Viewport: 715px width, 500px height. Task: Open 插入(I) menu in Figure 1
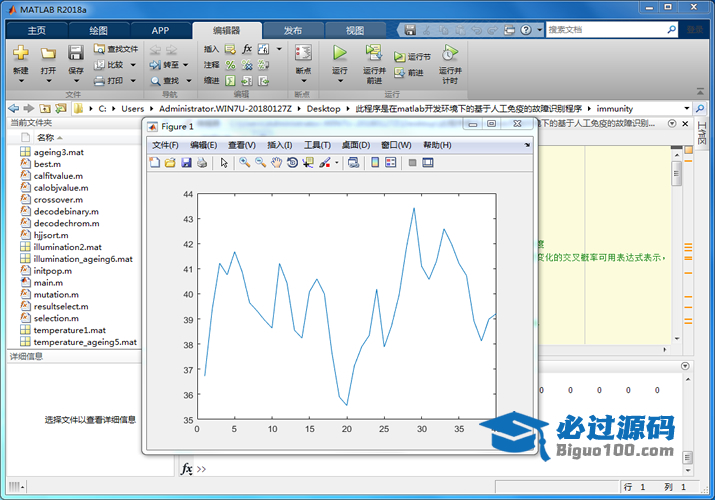[x=280, y=145]
